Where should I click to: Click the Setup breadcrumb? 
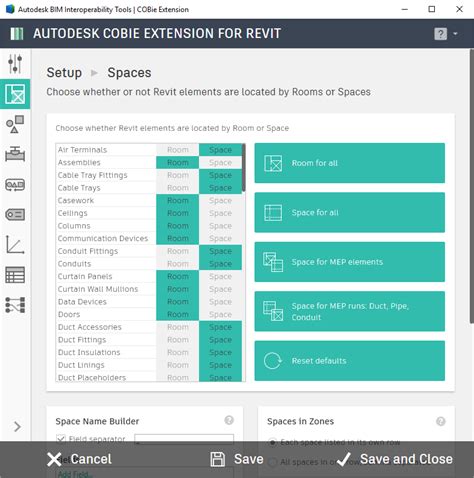(64, 73)
